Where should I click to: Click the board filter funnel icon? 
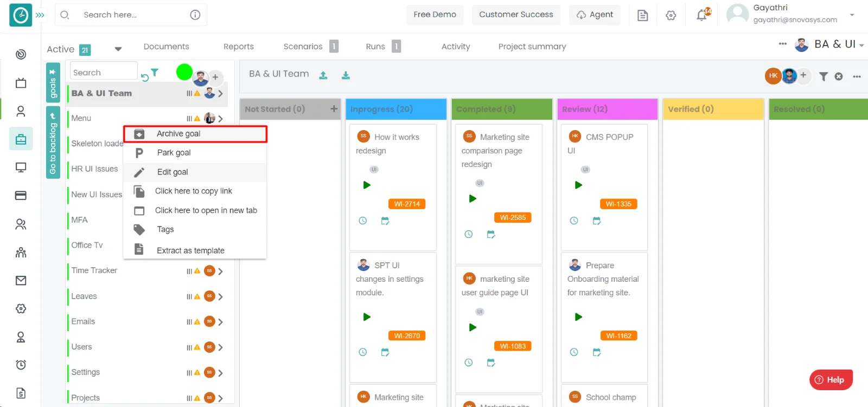[824, 76]
